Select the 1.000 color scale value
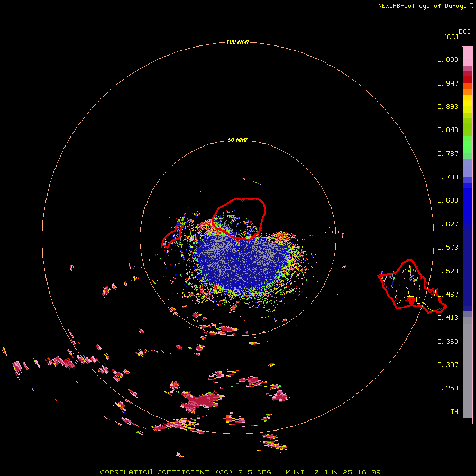The width and height of the screenshot is (476, 476). pos(448,59)
